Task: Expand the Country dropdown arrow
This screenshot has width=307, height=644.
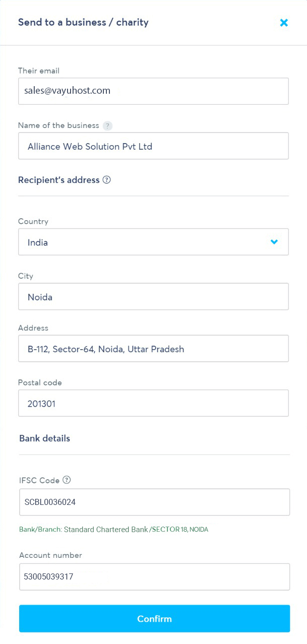Action: coord(274,242)
